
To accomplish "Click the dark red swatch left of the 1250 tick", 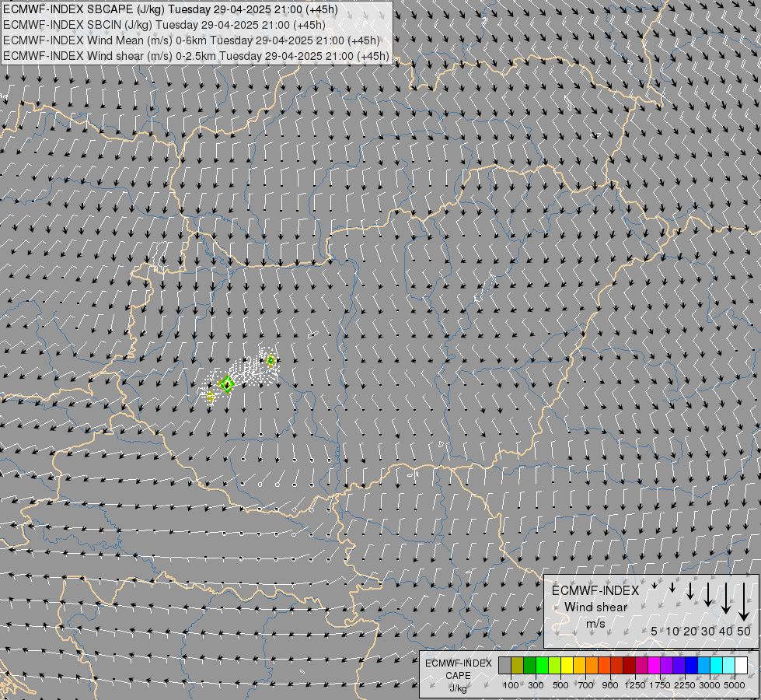I will click(630, 665).
